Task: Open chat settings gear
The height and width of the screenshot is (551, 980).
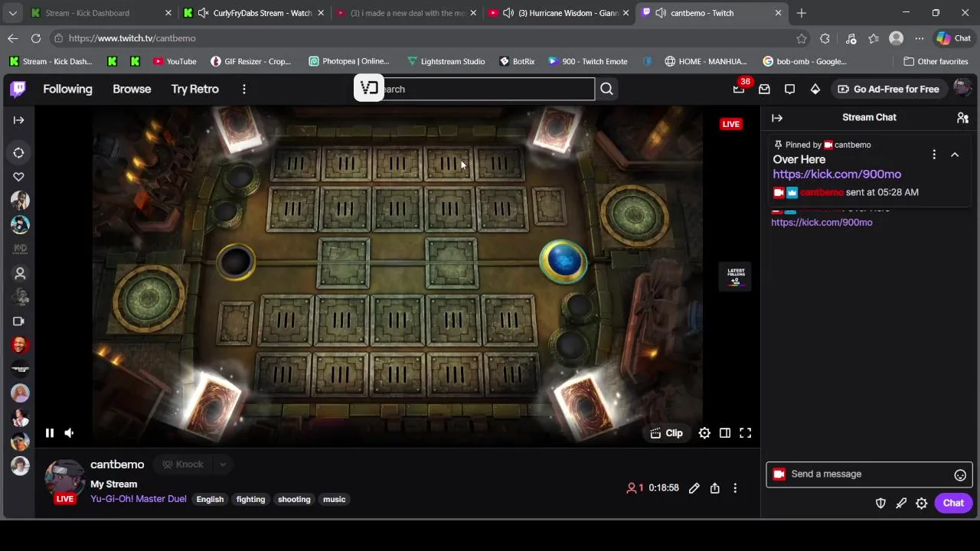Action: coord(922,503)
